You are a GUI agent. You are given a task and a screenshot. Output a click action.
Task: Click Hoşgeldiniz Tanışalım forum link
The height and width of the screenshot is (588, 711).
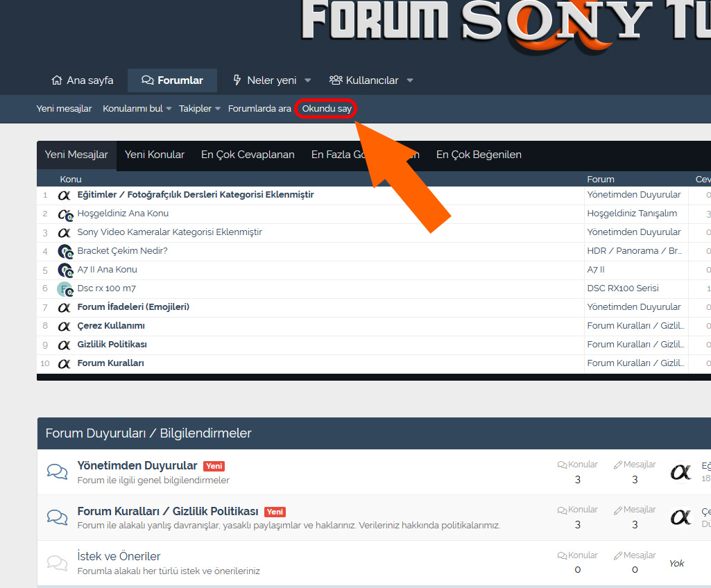click(x=632, y=214)
